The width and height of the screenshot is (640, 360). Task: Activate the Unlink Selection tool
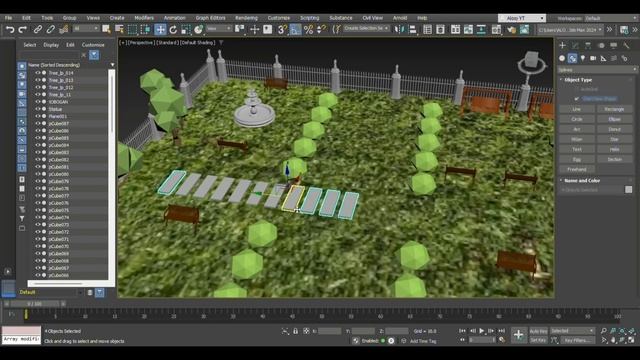51,29
